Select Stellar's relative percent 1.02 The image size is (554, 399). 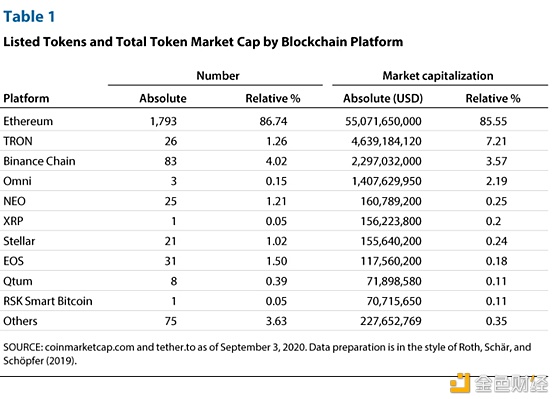pyautogui.click(x=276, y=241)
